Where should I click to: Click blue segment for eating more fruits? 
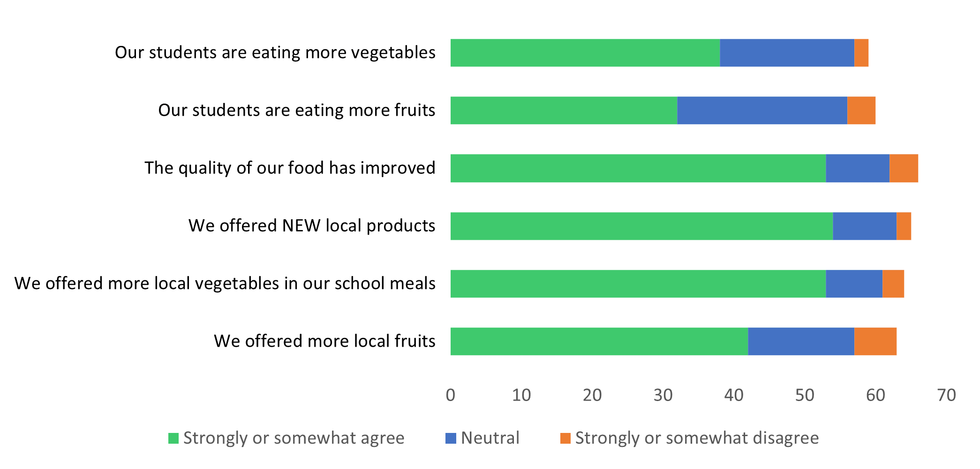(x=762, y=111)
